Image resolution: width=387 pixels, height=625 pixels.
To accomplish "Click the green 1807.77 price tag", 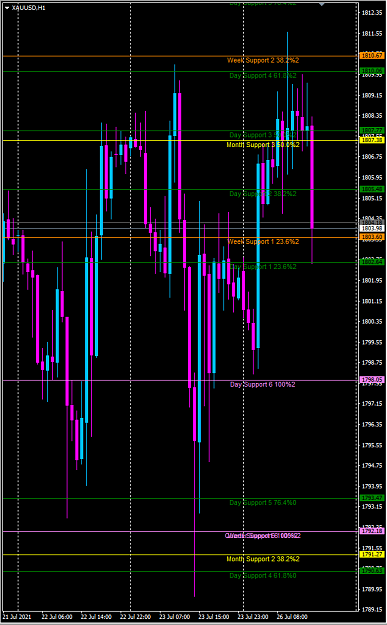I will 372,130.
